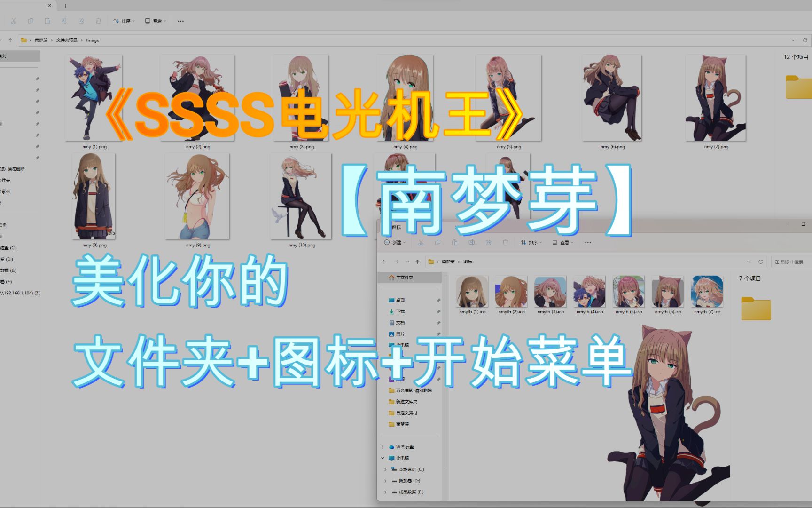Click file name nmy (2).png
The image size is (812, 508).
(x=198, y=147)
